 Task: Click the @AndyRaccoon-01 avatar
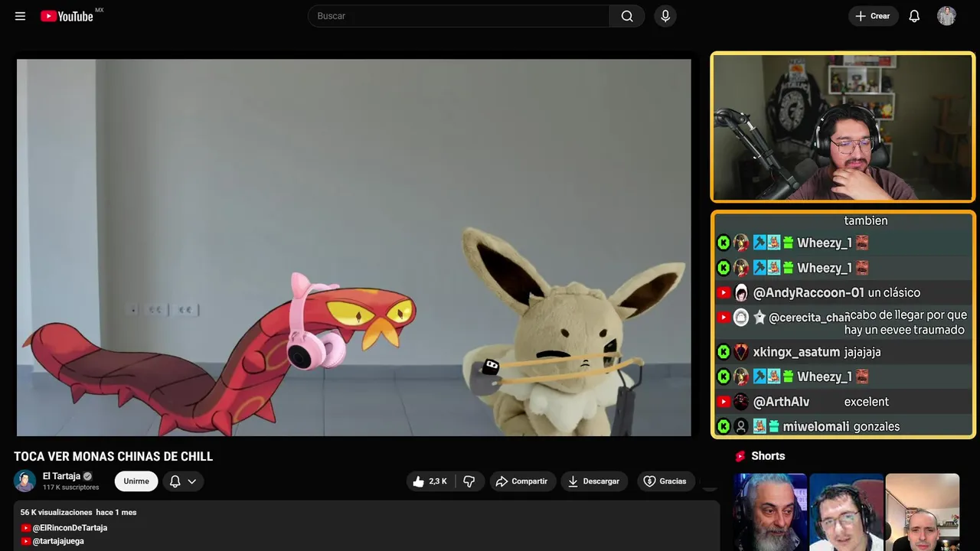741,293
